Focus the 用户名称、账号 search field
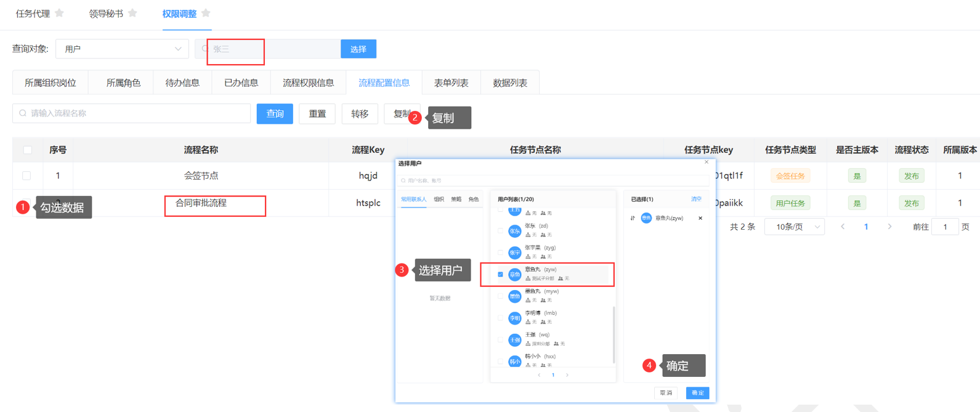This screenshot has height=412, width=980. pos(553,181)
